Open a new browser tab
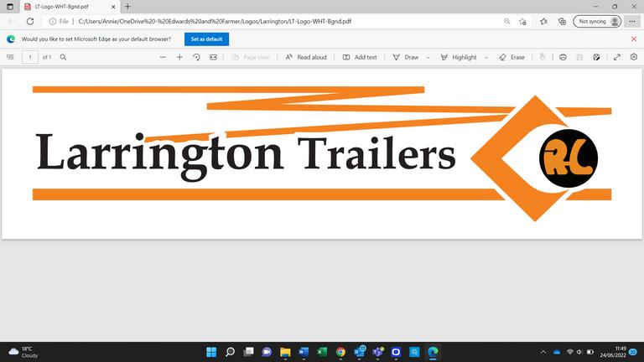644x362 pixels. [x=127, y=7]
